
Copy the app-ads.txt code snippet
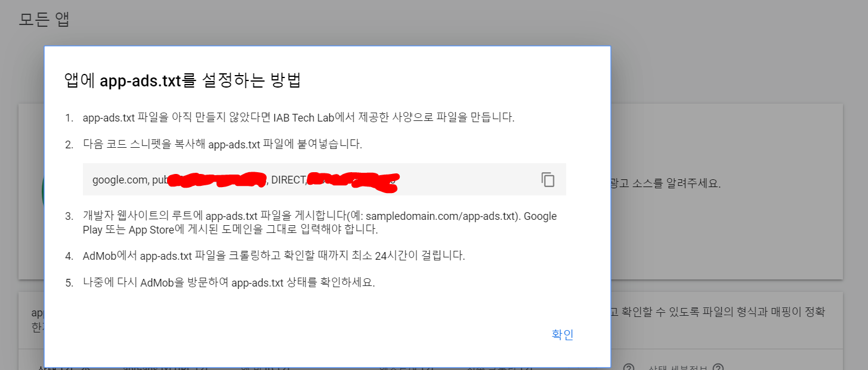(548, 179)
